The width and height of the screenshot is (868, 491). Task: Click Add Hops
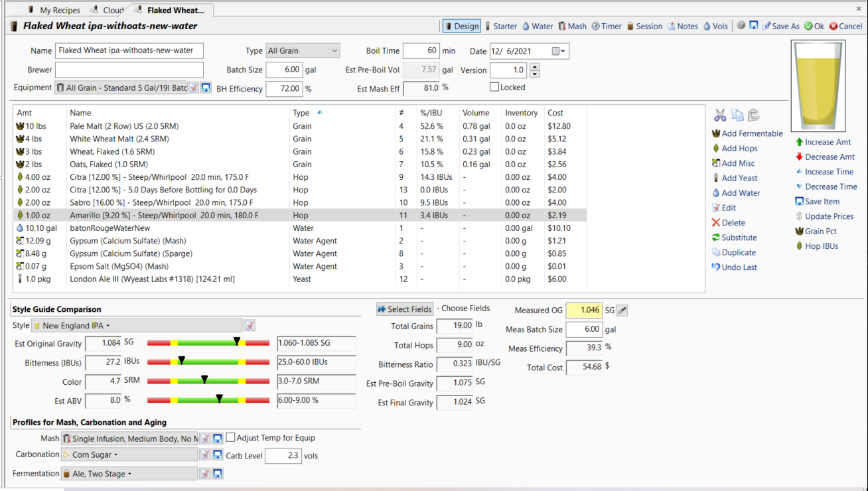click(x=735, y=149)
